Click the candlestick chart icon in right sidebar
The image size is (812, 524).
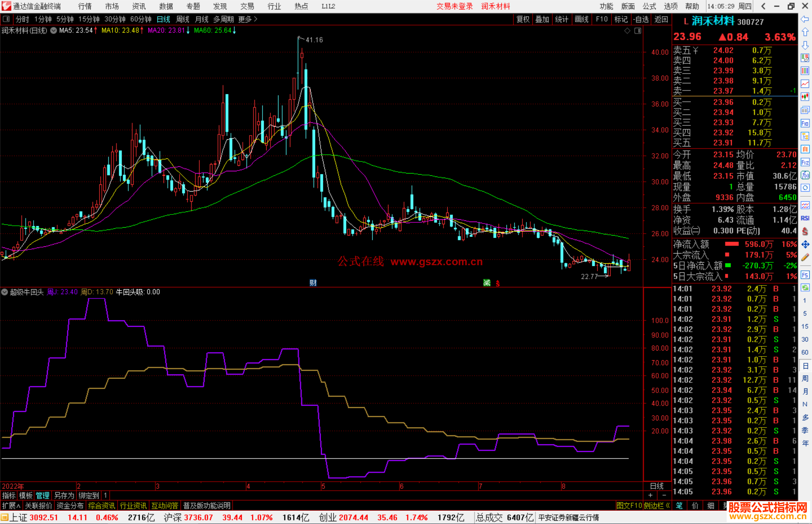pos(805,97)
